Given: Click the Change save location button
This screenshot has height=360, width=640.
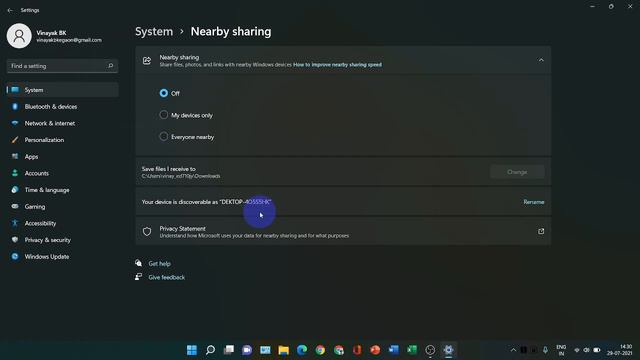Looking at the screenshot, I should pos(517,172).
